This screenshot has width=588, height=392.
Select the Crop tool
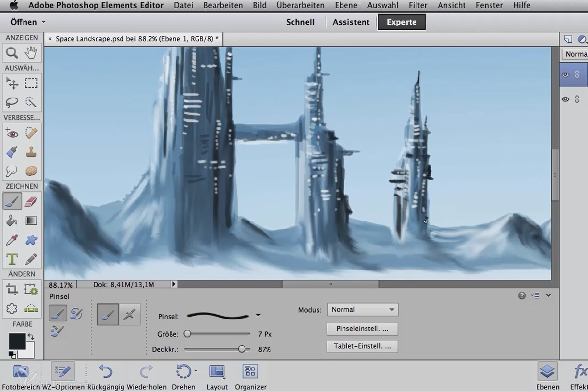pos(12,290)
